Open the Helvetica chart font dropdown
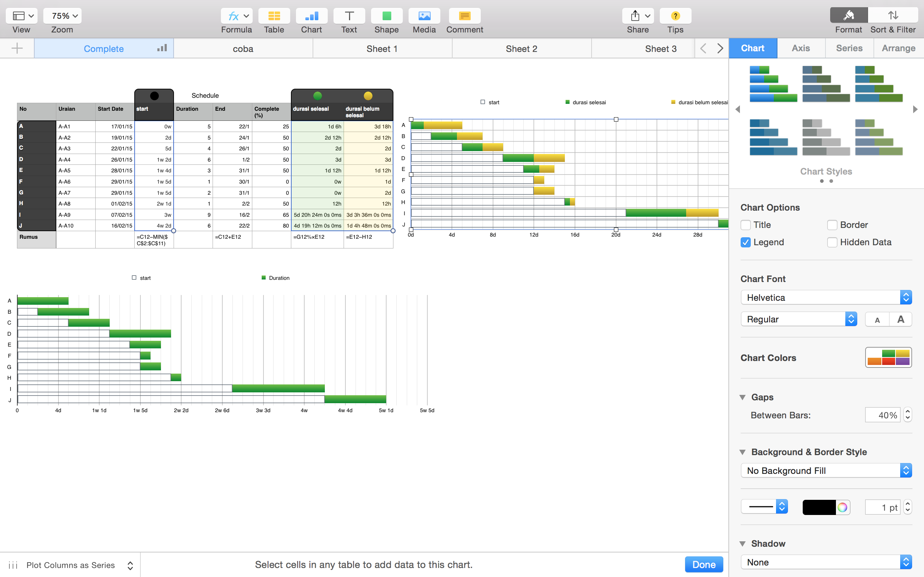 click(x=826, y=298)
